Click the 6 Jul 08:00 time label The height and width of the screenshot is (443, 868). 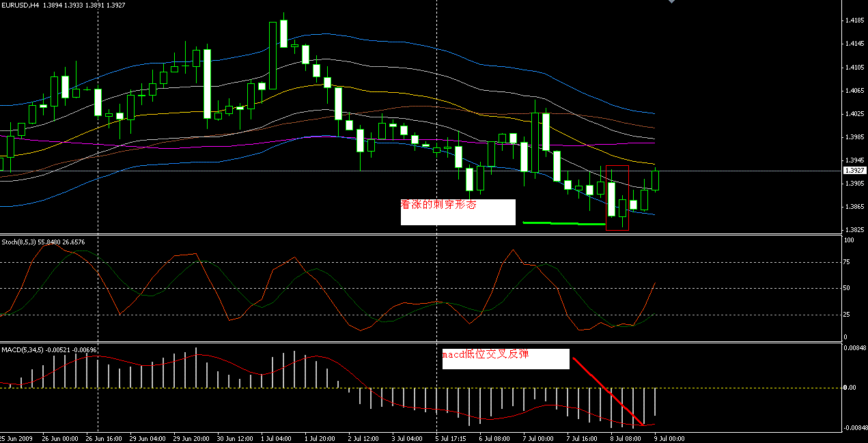tap(495, 438)
